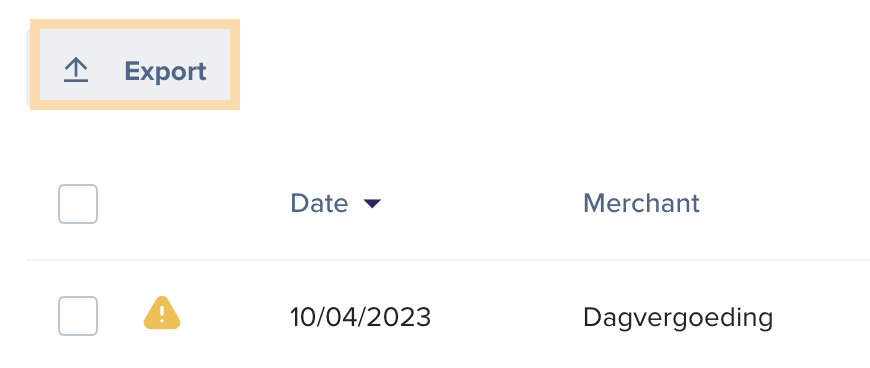870x368 pixels.
Task: Show warning details for the Dagvergoeding expense
Action: point(162,314)
